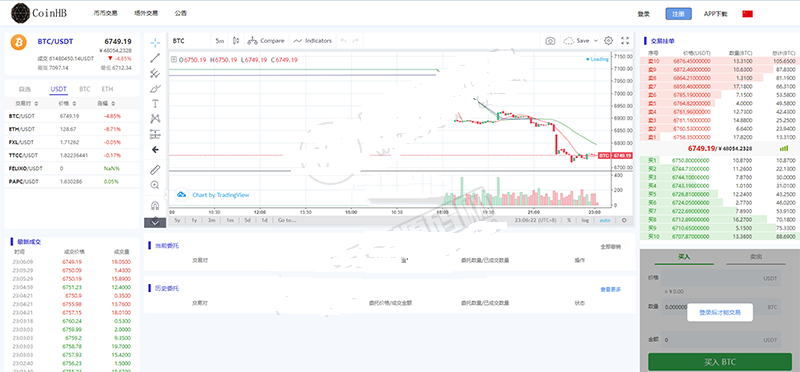Toggle the log scale option

[x=585, y=220]
